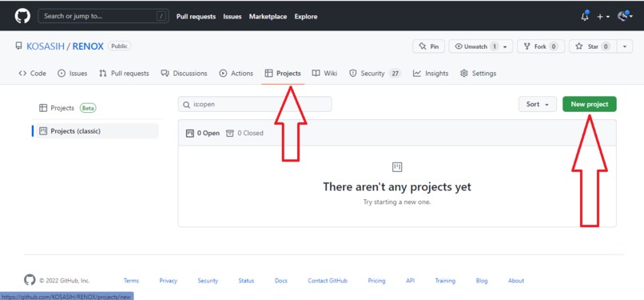644x300 pixels.
Task: Switch to the Wiki tab
Action: tap(324, 73)
